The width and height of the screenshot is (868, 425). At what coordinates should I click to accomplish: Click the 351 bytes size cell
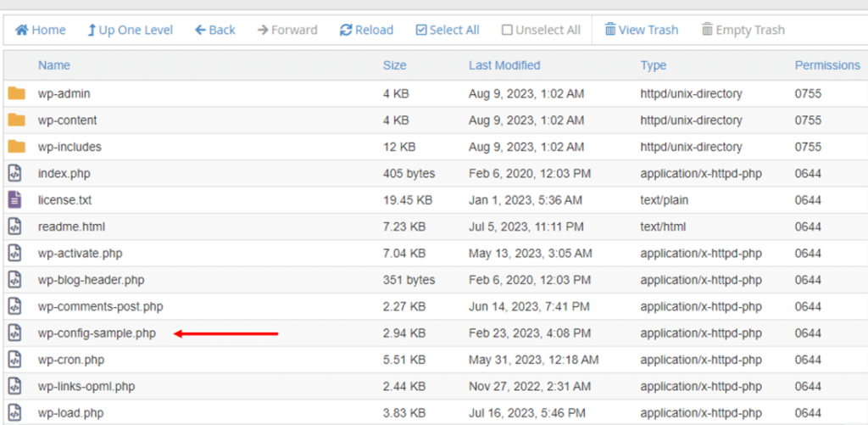click(409, 280)
